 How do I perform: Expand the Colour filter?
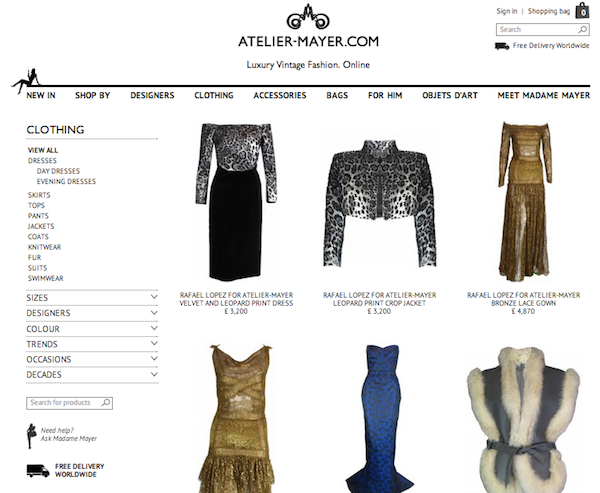click(x=92, y=328)
